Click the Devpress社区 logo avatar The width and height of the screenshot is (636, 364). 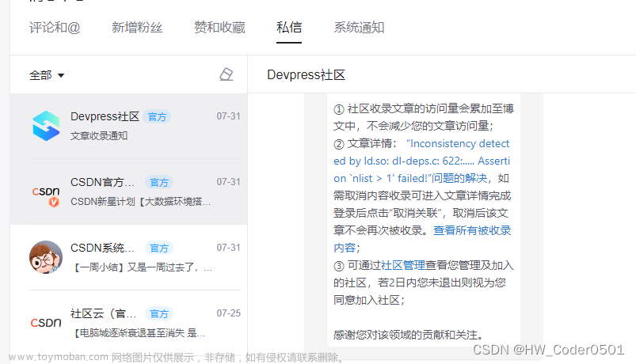[x=46, y=126]
